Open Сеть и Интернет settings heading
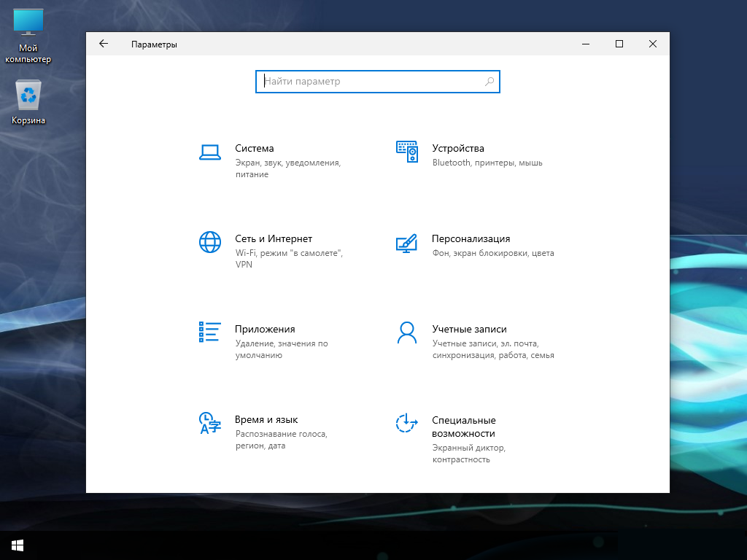Viewport: 747px width, 560px height. 274,238
